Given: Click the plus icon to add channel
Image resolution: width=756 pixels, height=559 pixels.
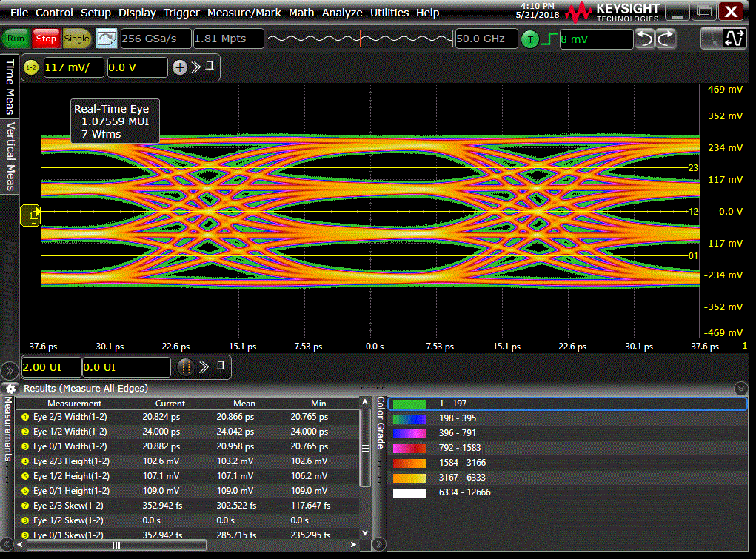Looking at the screenshot, I should pyautogui.click(x=179, y=67).
